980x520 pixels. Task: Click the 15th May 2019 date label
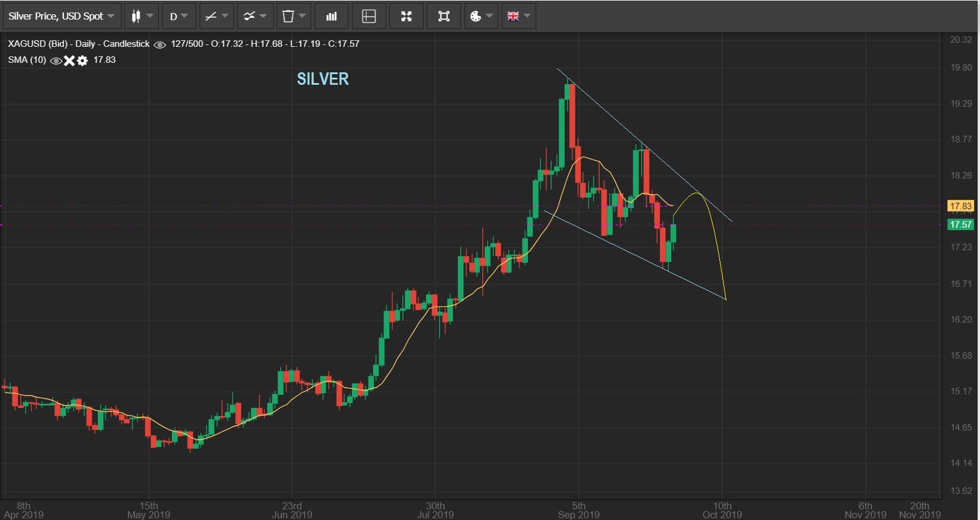click(x=149, y=510)
